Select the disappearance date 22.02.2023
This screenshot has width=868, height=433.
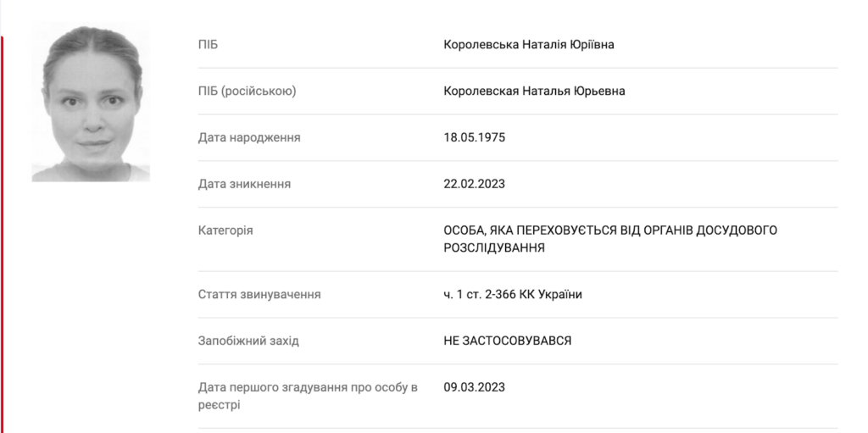click(474, 184)
